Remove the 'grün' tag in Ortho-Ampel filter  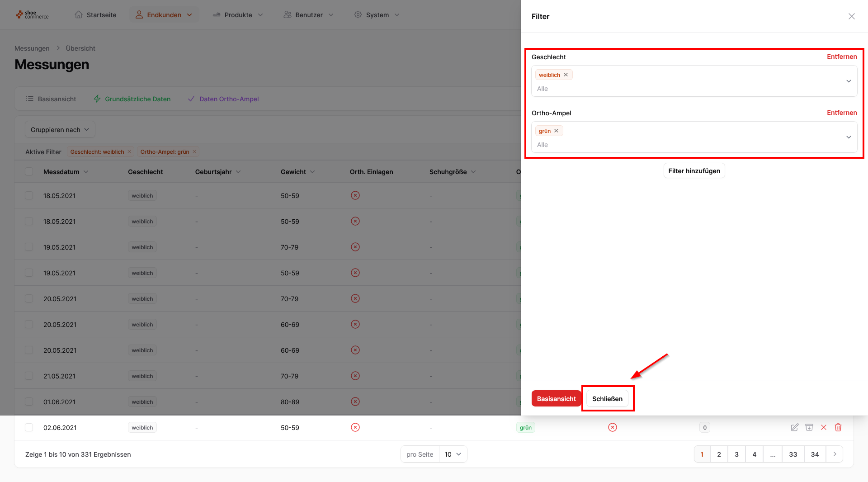point(557,131)
